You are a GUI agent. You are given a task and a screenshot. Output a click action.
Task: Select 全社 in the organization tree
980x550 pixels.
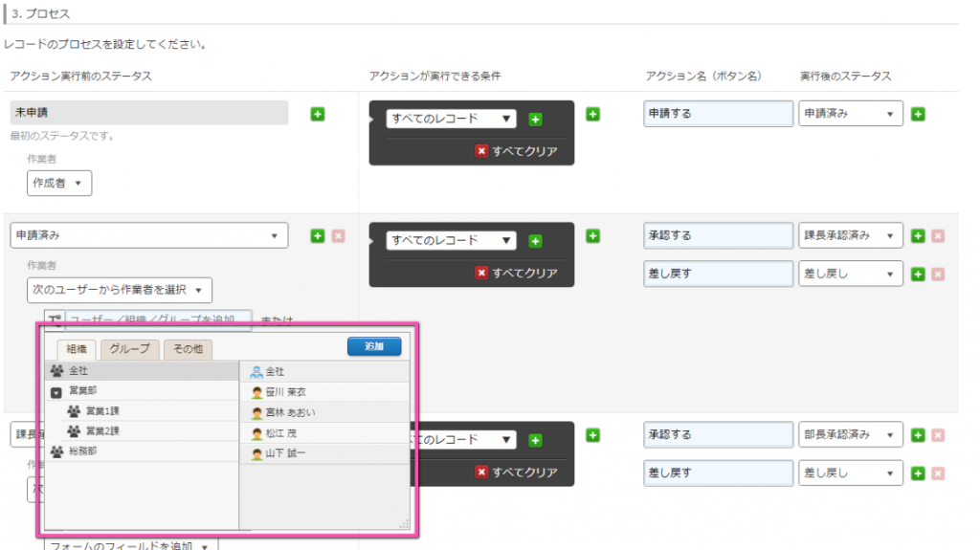coord(142,370)
